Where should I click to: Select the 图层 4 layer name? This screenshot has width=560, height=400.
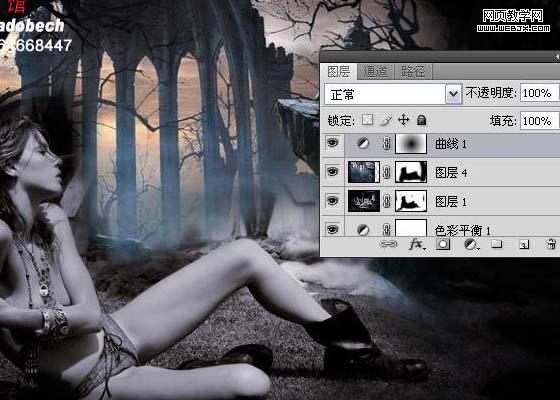point(451,173)
